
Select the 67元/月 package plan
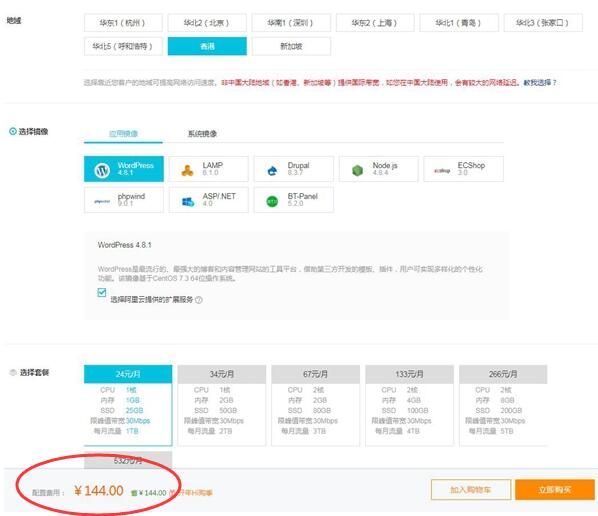click(315, 405)
